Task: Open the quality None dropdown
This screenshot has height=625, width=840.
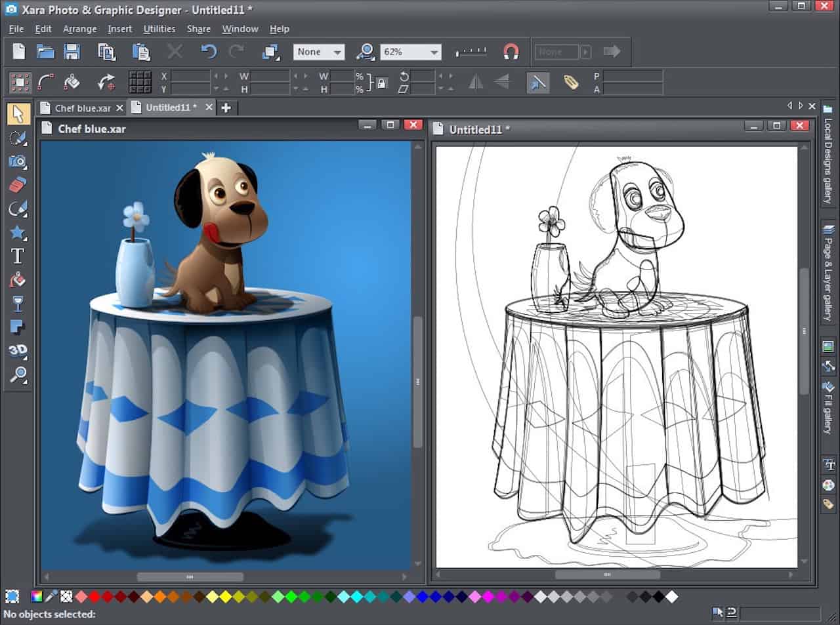Action: pyautogui.click(x=319, y=52)
